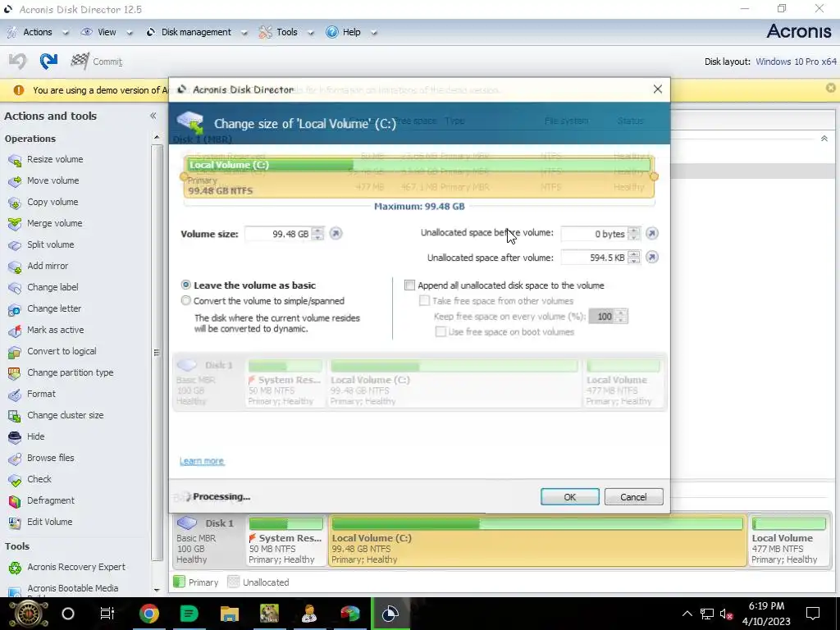Click the Browse files icon
Image resolution: width=840 pixels, height=630 pixels.
click(x=15, y=458)
